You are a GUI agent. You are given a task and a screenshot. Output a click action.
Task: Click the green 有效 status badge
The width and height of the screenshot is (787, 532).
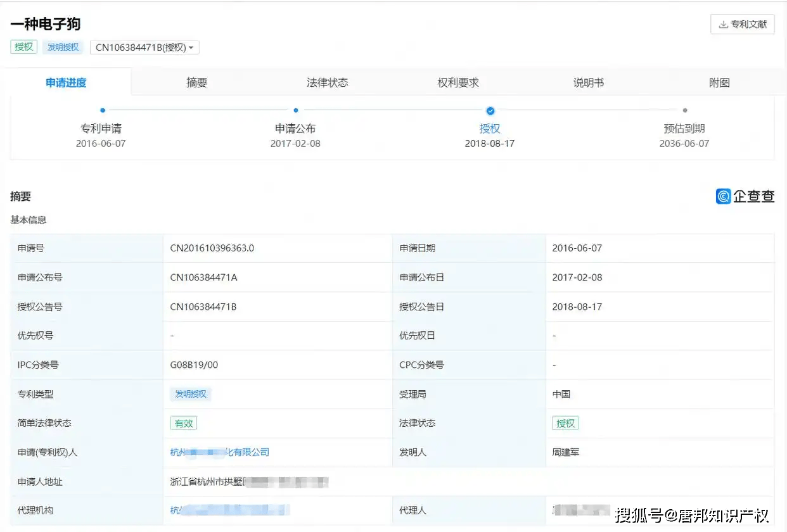point(183,423)
